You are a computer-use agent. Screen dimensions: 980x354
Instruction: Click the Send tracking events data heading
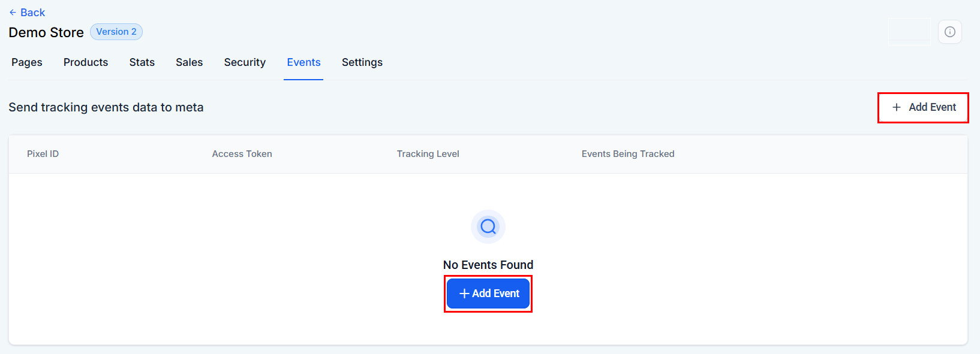[x=106, y=107]
